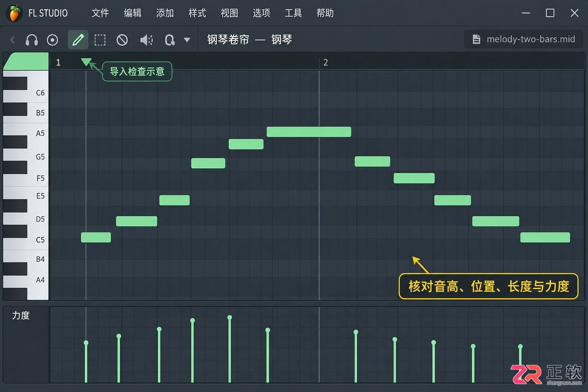Click the speaker playback tool icon
The height and width of the screenshot is (392, 588).
coord(146,40)
